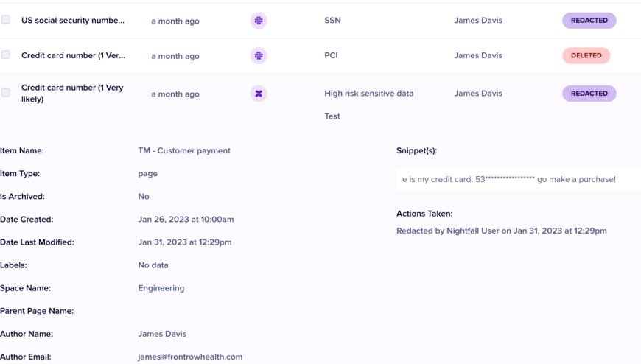Collapse the Credit card number (1 Very likely) row
The height and width of the screenshot is (364, 641).
pyautogui.click(x=72, y=93)
